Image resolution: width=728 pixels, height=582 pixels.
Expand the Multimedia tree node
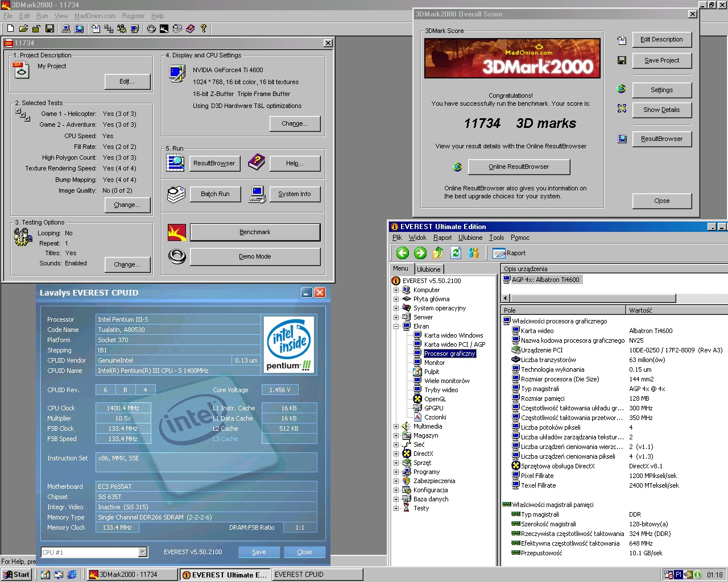tap(396, 426)
